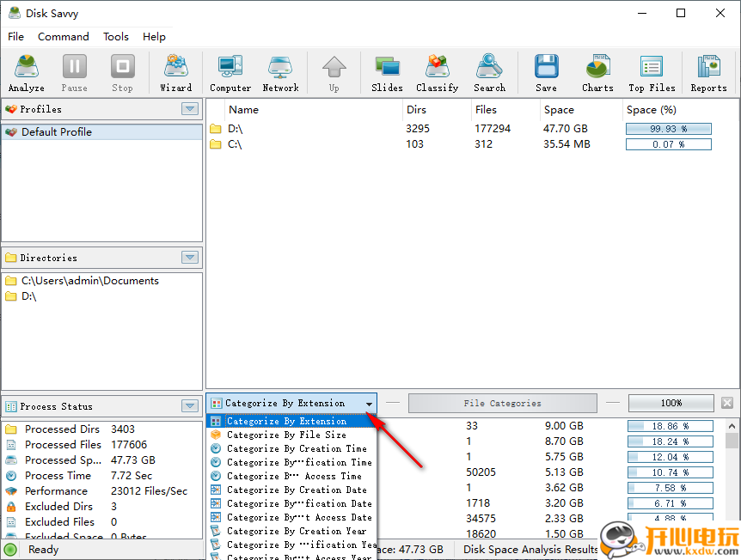Image resolution: width=741 pixels, height=560 pixels.
Task: Open the Classify tool
Action: (437, 73)
